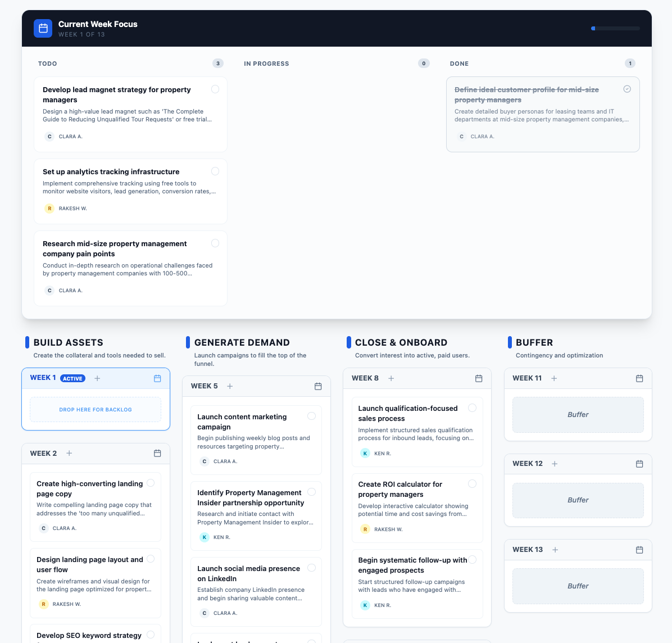Screen dimensions: 672x643
Task: Select the TODO column header
Action: click(x=47, y=64)
